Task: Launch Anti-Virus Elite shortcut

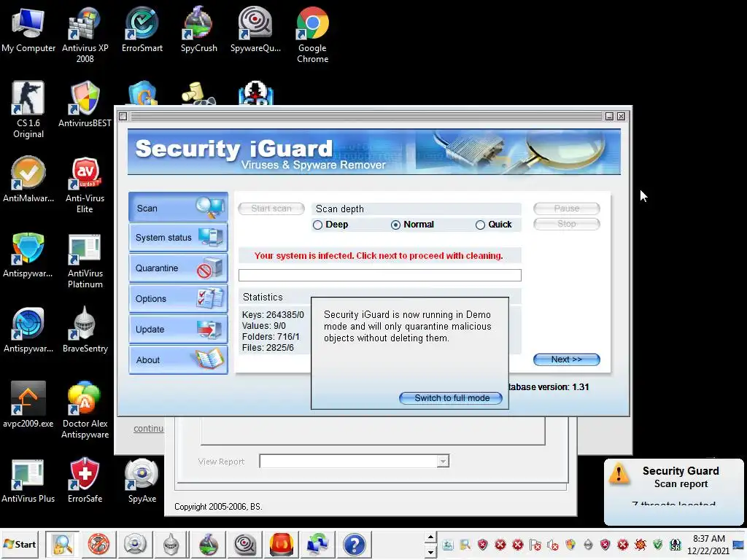Action: coord(85,184)
